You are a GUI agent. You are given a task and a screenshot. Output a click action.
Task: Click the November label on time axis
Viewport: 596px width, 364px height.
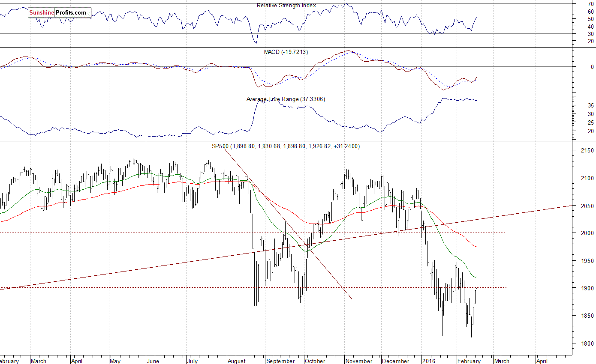[359, 361]
